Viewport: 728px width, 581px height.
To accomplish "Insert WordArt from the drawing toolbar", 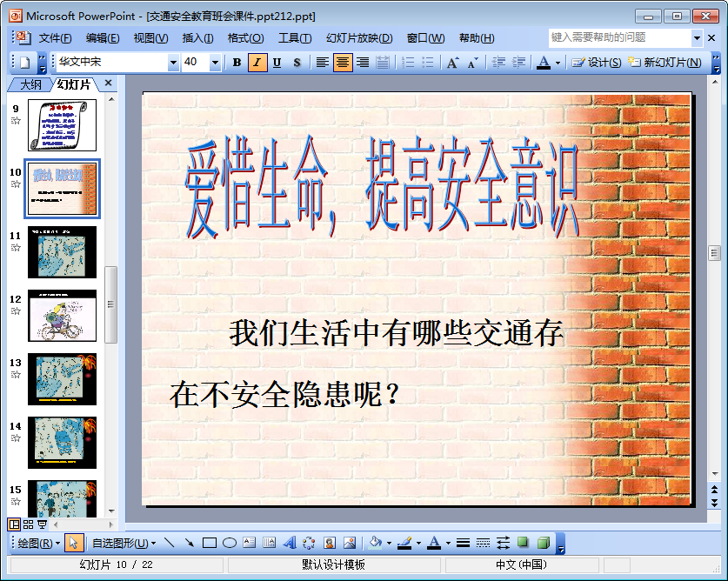I will [290, 543].
